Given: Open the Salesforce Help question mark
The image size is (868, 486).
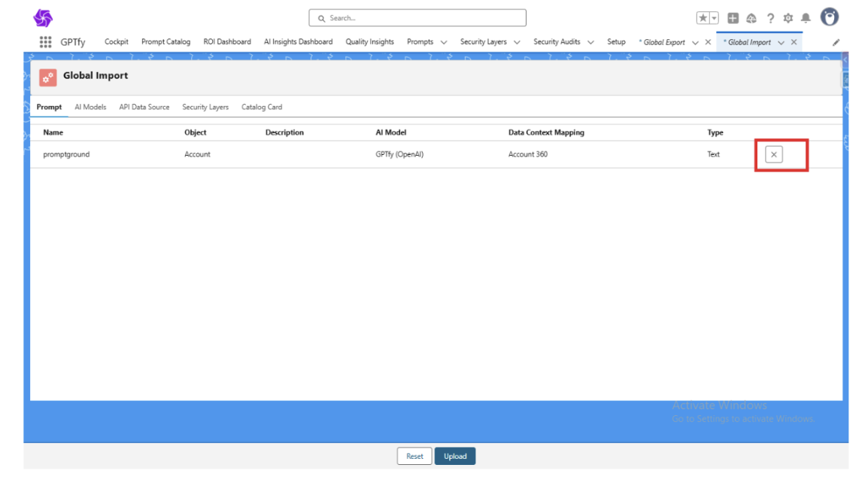Looking at the screenshot, I should (770, 18).
